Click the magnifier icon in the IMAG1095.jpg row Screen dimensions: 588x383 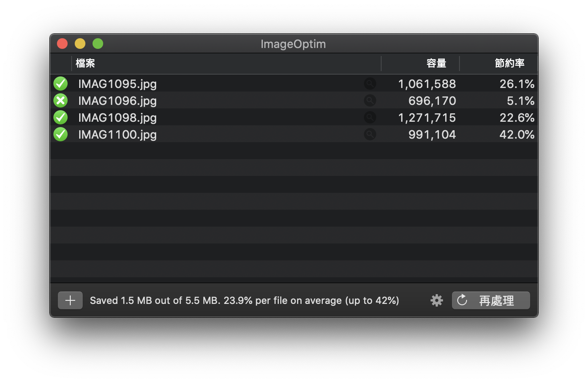pyautogui.click(x=370, y=84)
